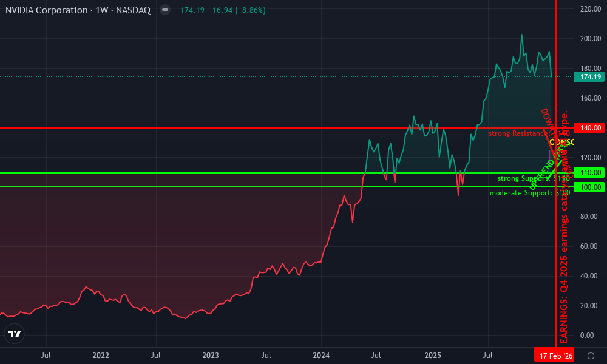The height and width of the screenshot is (364, 607).
Task: Expand the 2025 section on the time axis
Action: (433, 355)
